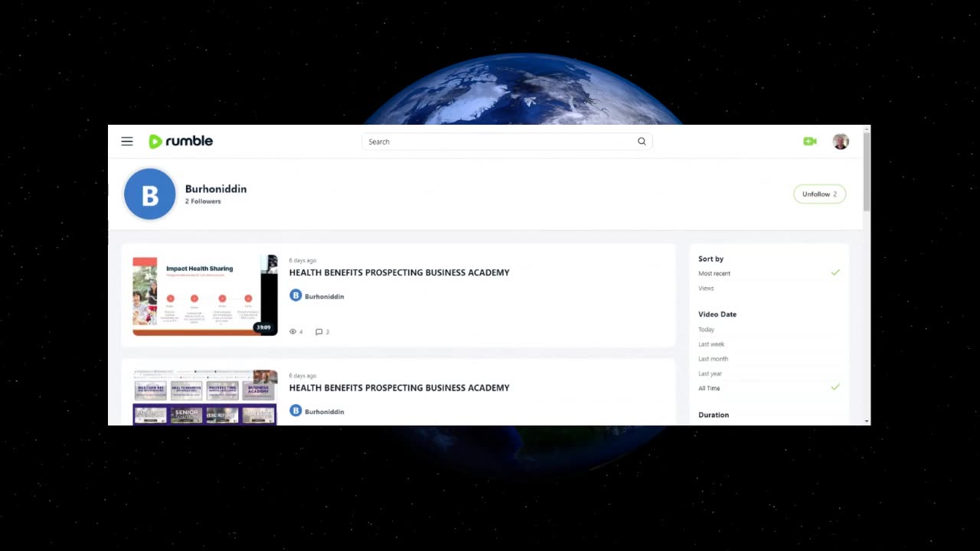
Task: Click Burhoniddin avatar under second video
Action: 296,411
